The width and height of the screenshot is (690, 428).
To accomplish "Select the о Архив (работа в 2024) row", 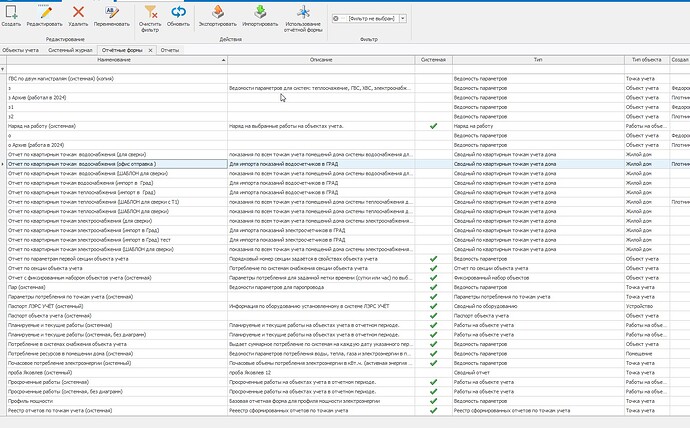I will tap(36, 145).
